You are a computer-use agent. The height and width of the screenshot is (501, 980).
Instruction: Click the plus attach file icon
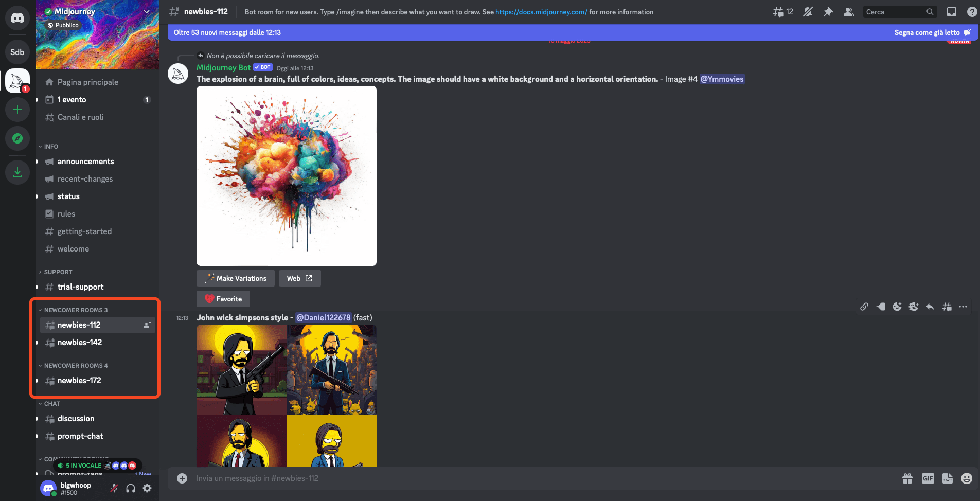click(x=182, y=478)
